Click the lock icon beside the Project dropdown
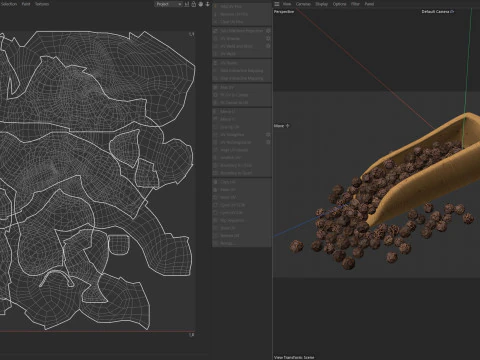 (194, 4)
